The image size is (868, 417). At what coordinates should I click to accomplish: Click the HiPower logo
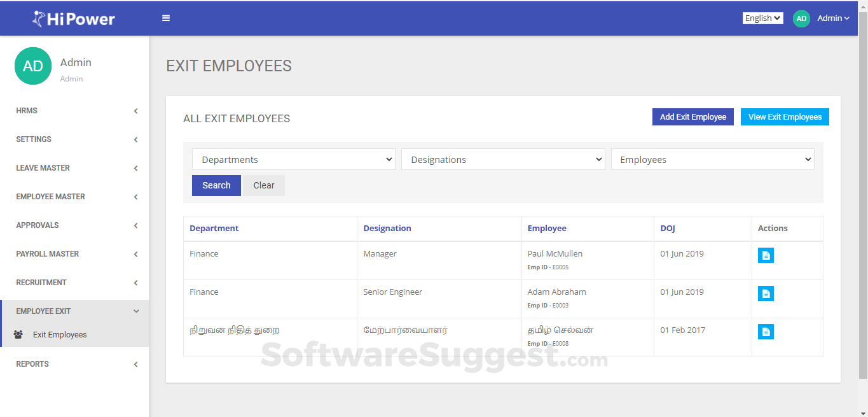tap(74, 19)
